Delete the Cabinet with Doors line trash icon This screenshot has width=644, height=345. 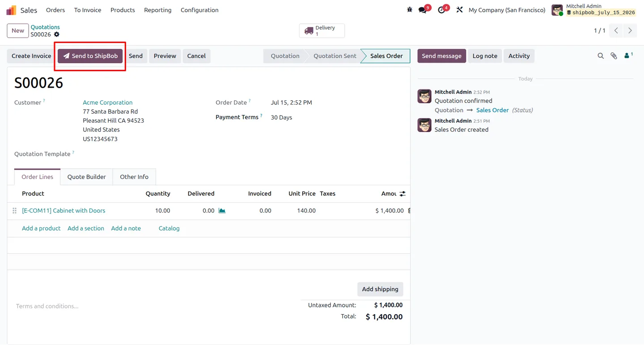click(409, 210)
